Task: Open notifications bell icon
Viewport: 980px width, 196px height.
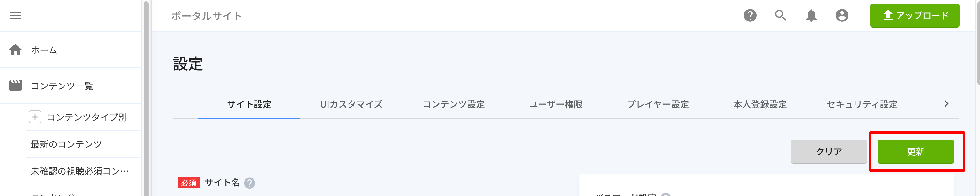Action: 811,16
